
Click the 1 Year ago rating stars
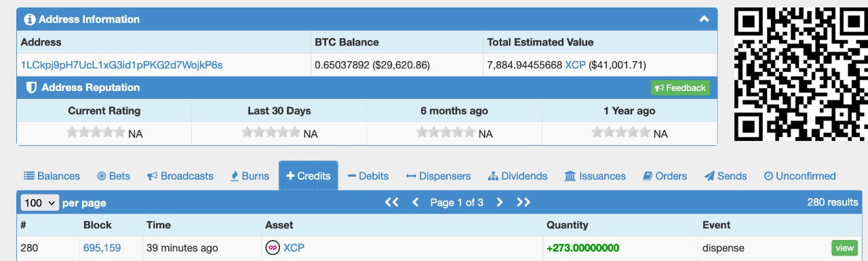point(621,133)
